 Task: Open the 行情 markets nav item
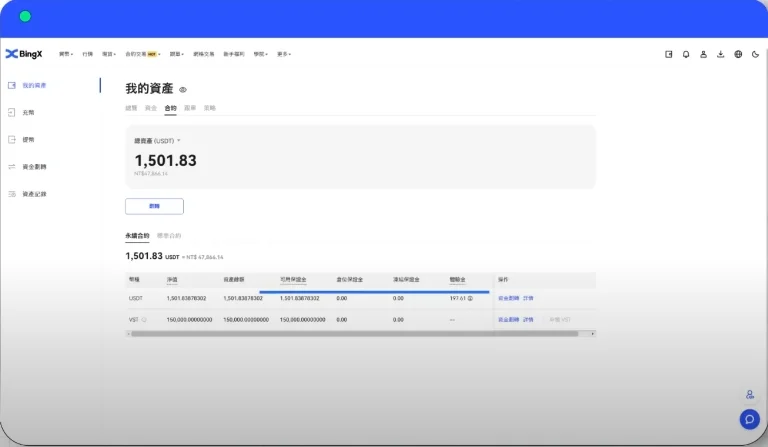pyautogui.click(x=88, y=54)
